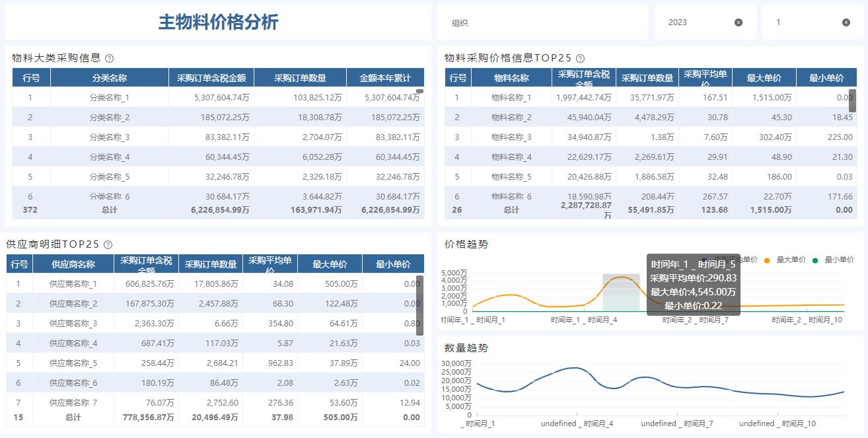868x438 pixels.
Task: Select the 分类名称_2 row
Action: (x=110, y=117)
